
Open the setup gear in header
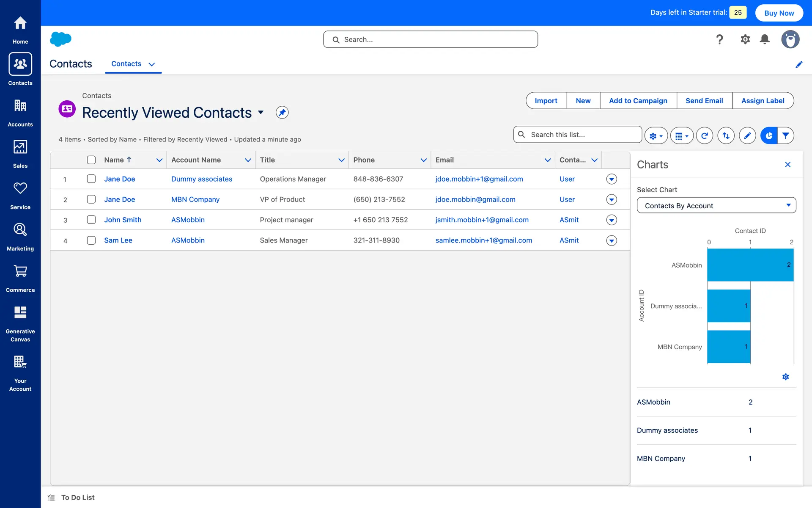[745, 39]
